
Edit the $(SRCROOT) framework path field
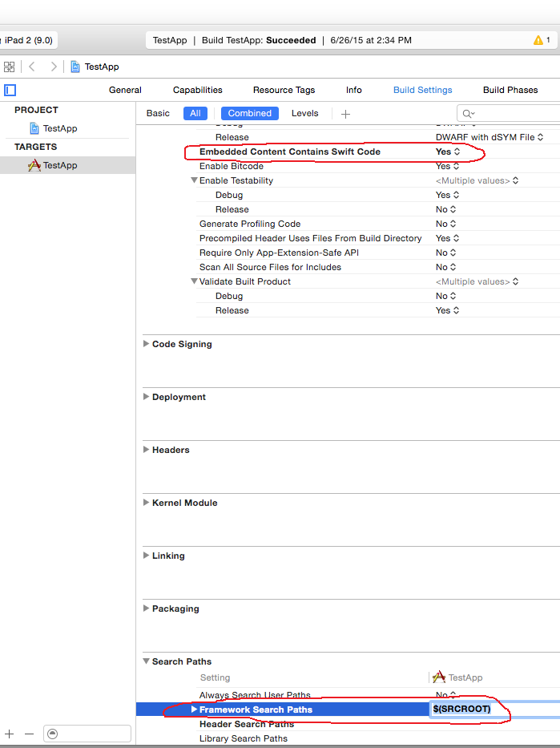coord(461,710)
